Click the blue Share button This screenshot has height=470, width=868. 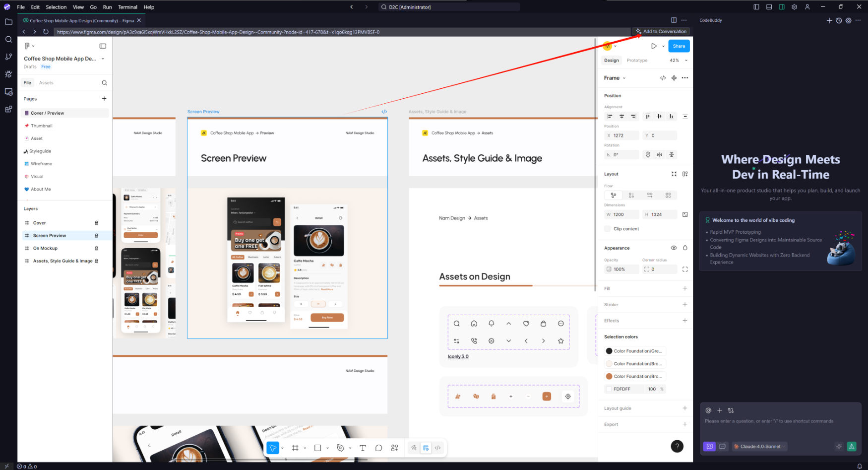click(679, 46)
